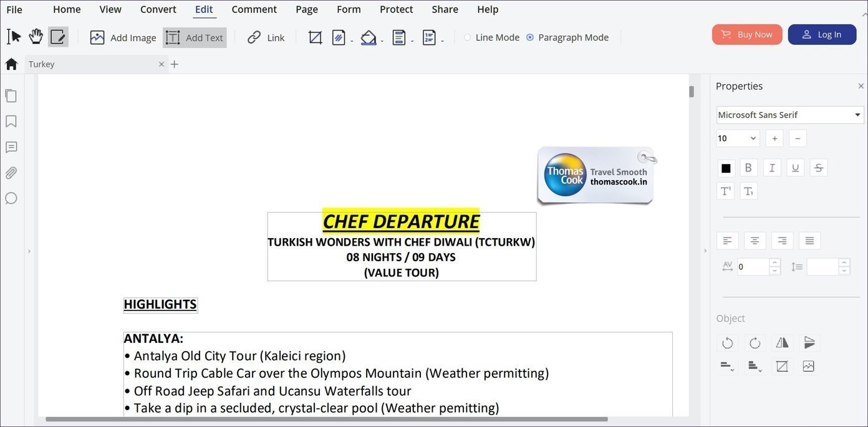
Task: Rotate object counterclockwise
Action: point(727,343)
